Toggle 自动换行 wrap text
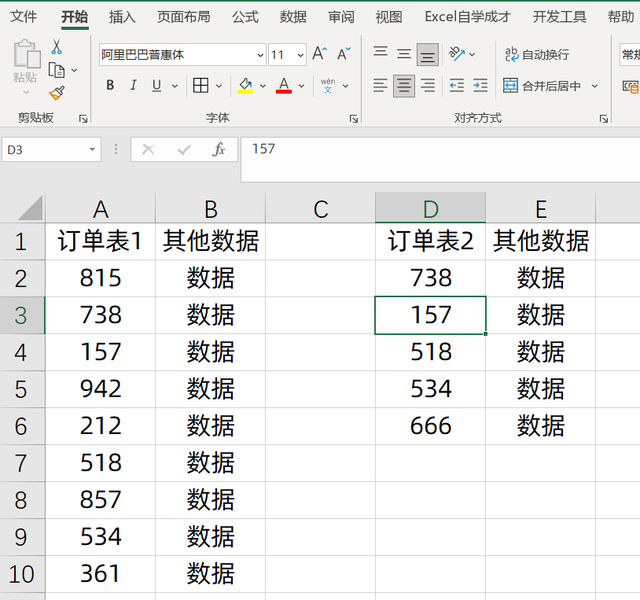Image resolution: width=640 pixels, height=600 pixels. [537, 54]
